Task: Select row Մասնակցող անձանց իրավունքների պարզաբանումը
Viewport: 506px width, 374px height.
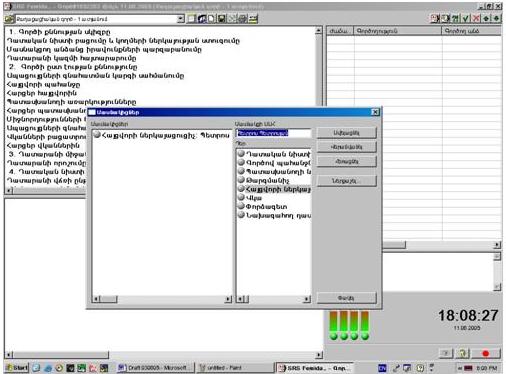Action: click(x=104, y=49)
